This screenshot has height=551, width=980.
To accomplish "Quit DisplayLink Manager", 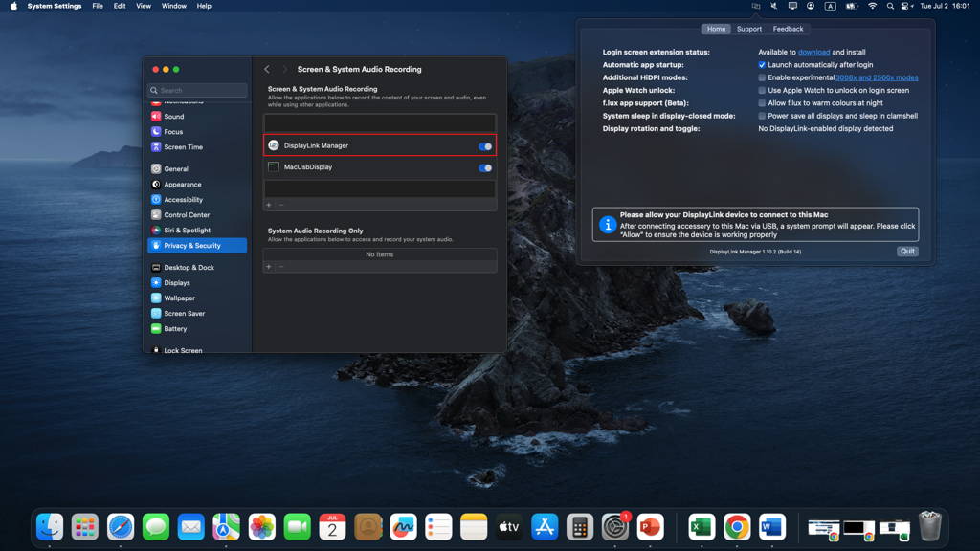I will [x=907, y=252].
